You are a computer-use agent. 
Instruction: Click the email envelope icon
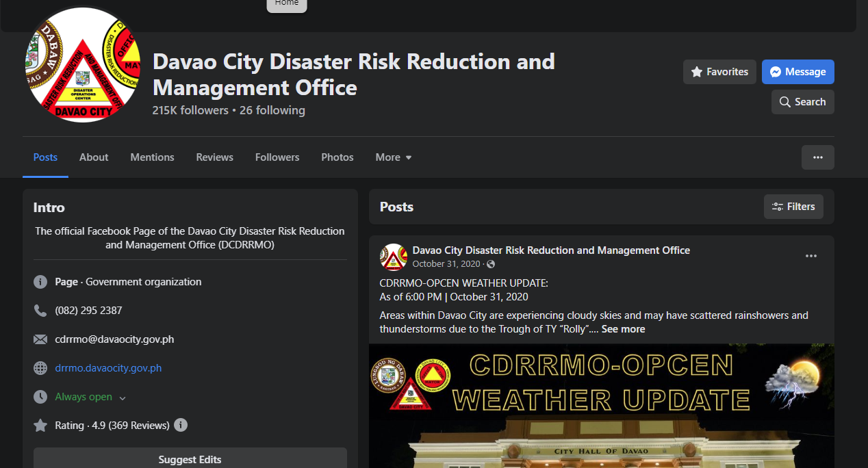(40, 339)
